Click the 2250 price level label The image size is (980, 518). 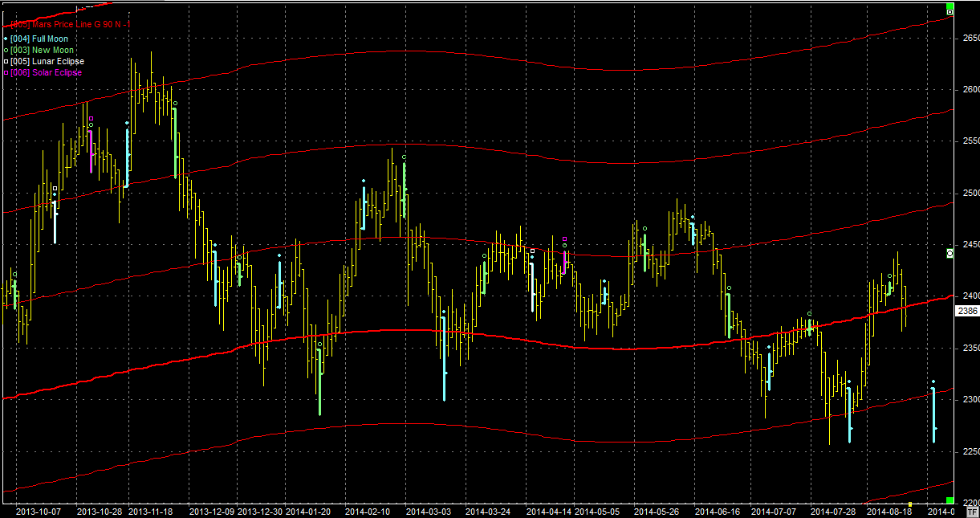(x=970, y=451)
